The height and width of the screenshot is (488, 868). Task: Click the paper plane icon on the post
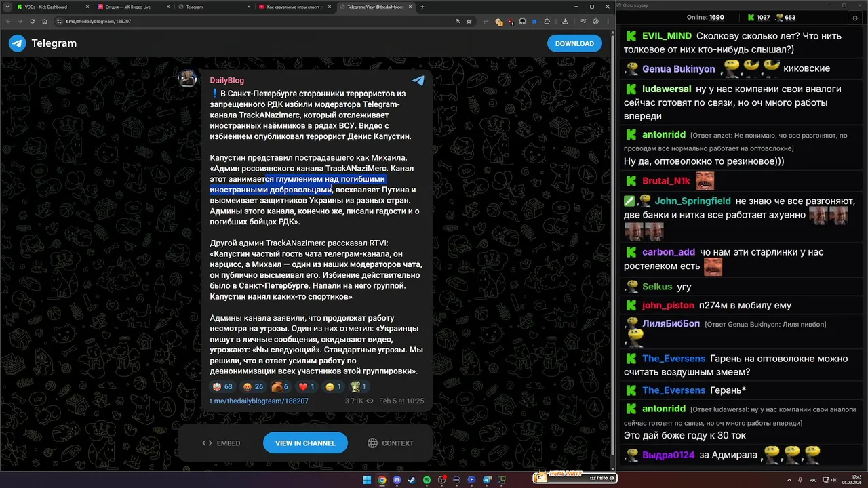pyautogui.click(x=418, y=81)
